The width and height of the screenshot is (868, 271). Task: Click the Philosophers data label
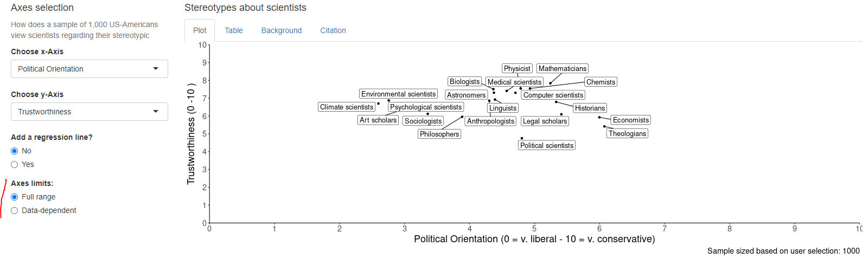click(439, 134)
